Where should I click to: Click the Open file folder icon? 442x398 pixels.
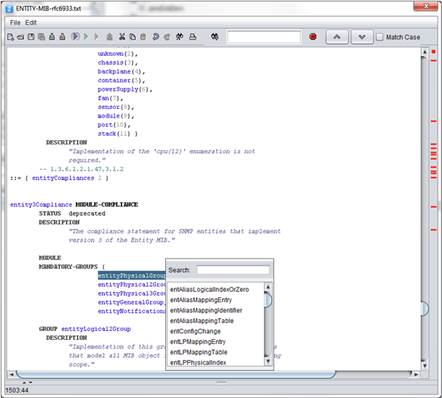click(x=20, y=37)
